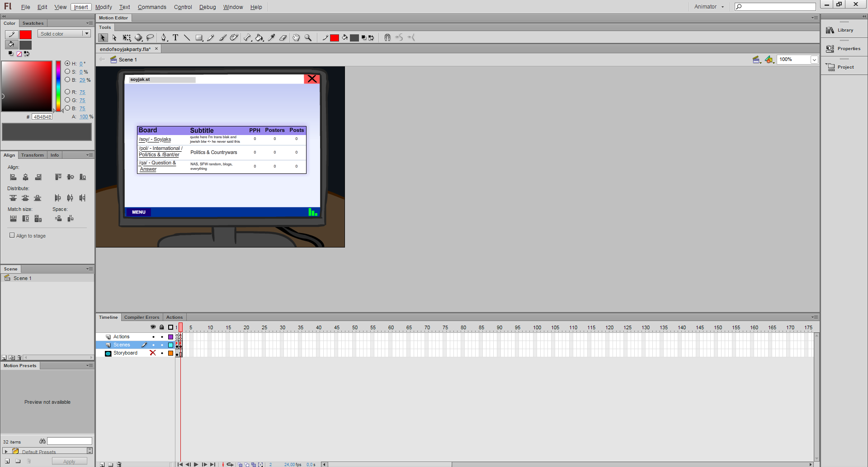Choose the Eyedropper tool
868x467 pixels.
click(272, 38)
